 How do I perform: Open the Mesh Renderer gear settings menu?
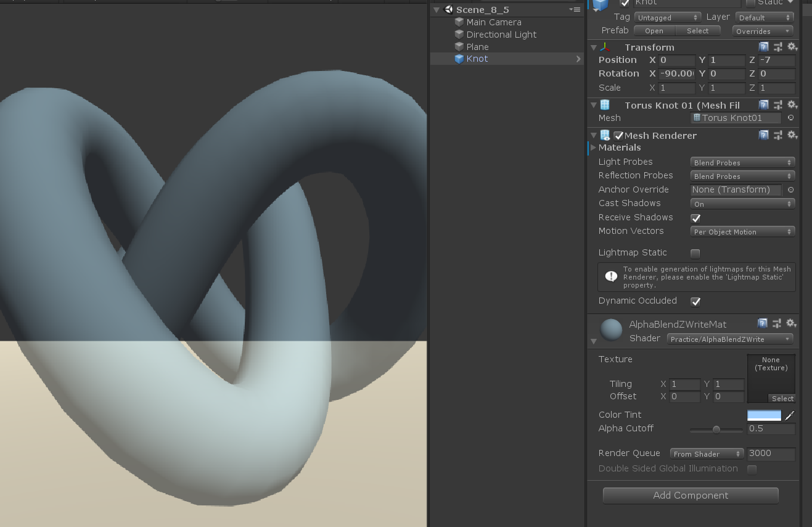pyautogui.click(x=792, y=135)
